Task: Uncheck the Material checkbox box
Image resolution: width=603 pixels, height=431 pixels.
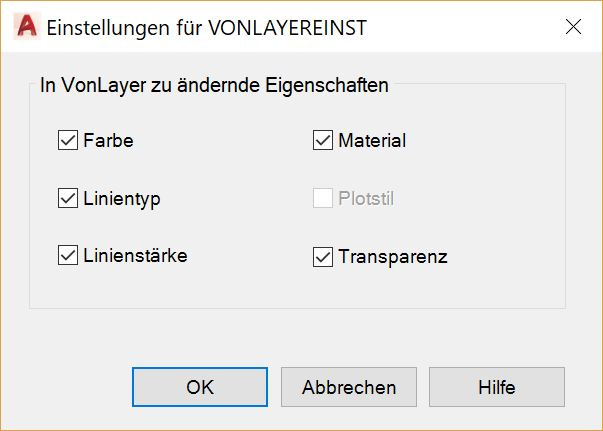Action: tap(323, 140)
